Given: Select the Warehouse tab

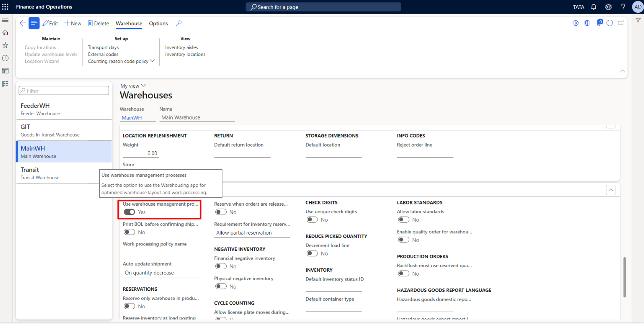Looking at the screenshot, I should tap(129, 23).
